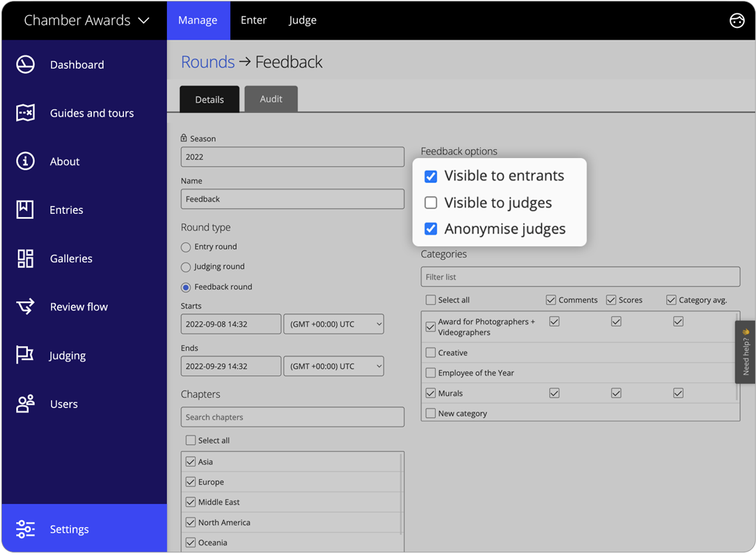This screenshot has width=756, height=555.
Task: Enable the Visible to judges checkbox
Action: pos(431,203)
